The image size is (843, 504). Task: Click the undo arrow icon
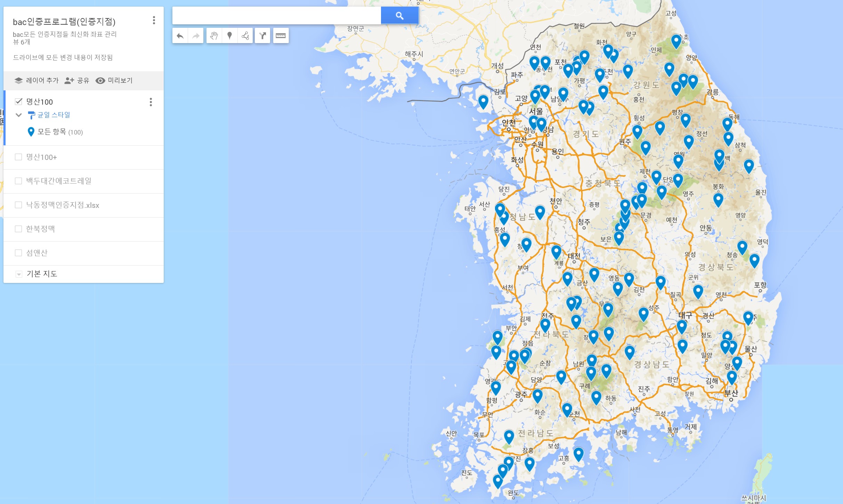[x=180, y=36]
